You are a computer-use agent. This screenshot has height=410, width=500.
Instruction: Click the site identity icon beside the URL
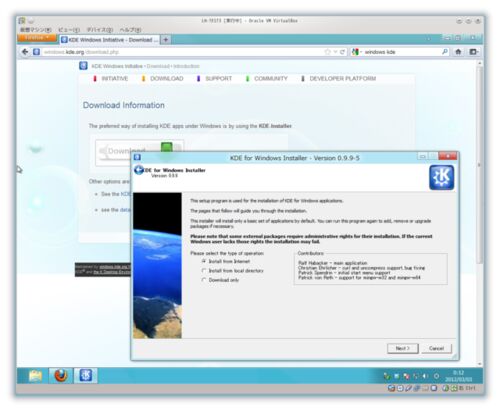coord(36,52)
